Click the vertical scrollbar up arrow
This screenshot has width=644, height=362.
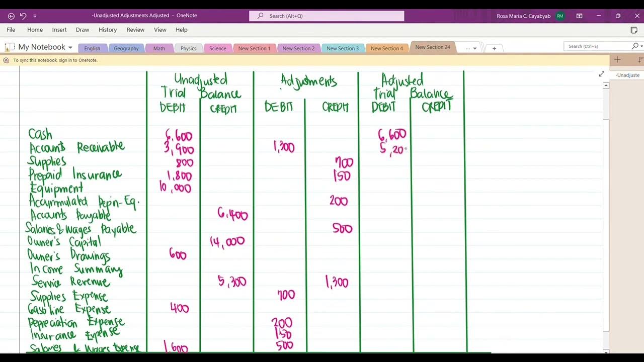[606, 85]
